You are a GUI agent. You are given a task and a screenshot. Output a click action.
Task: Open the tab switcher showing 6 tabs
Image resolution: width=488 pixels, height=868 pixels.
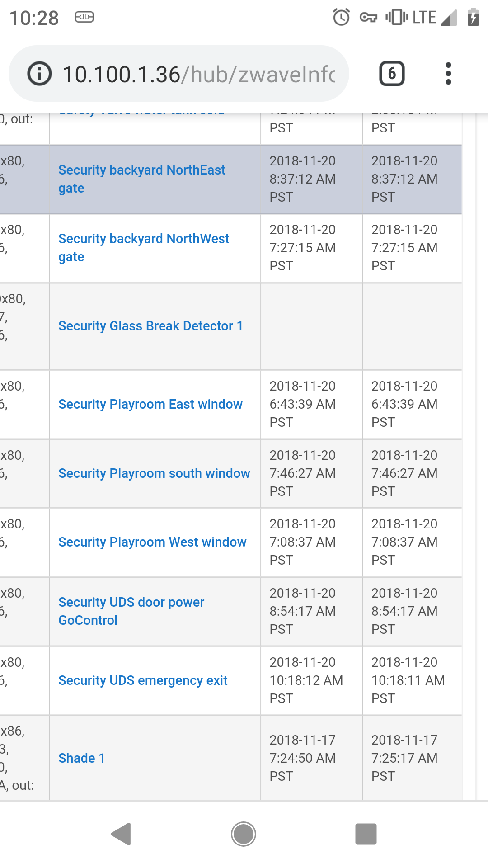pos(392,74)
